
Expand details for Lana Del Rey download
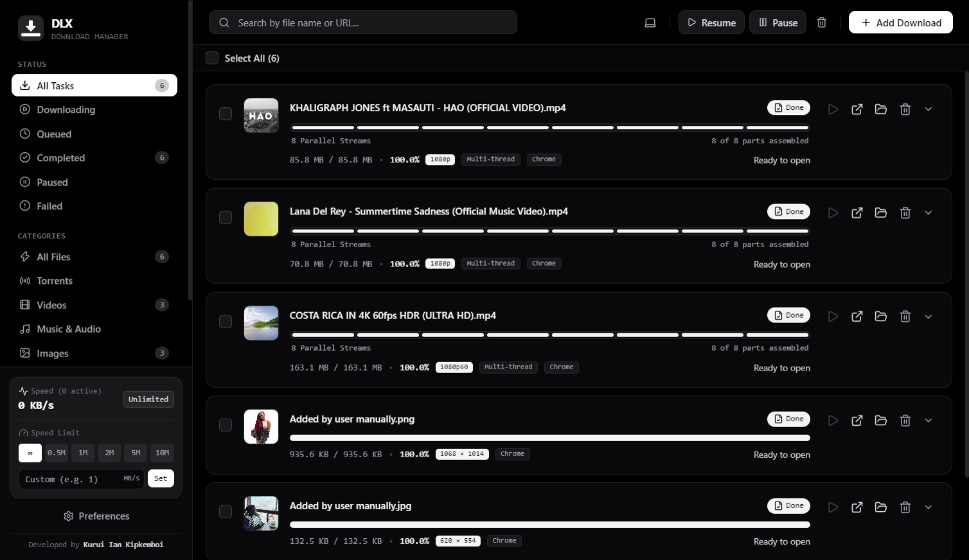929,213
